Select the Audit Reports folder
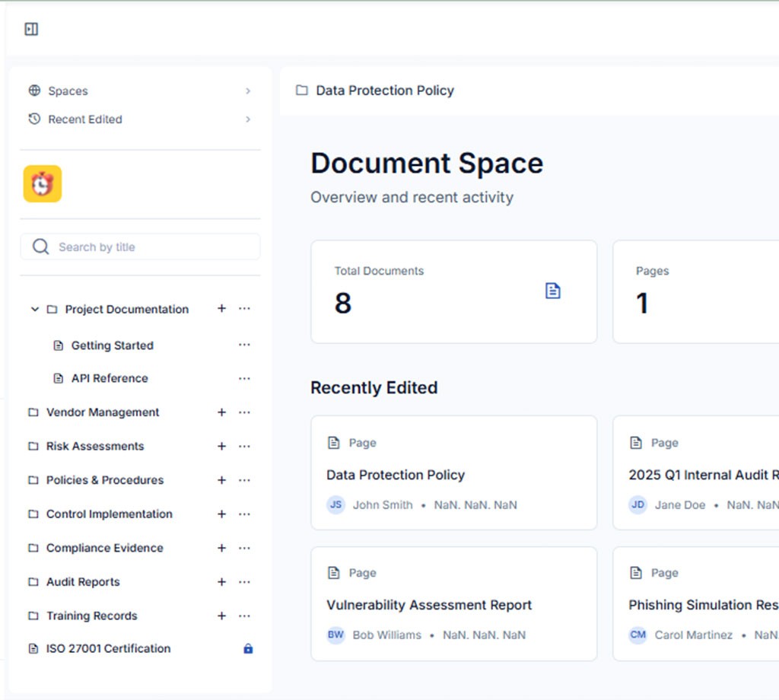 point(83,582)
